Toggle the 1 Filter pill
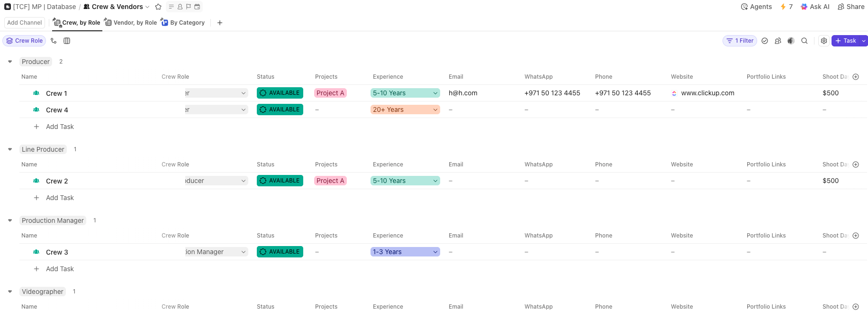The width and height of the screenshot is (868, 311). pyautogui.click(x=740, y=41)
